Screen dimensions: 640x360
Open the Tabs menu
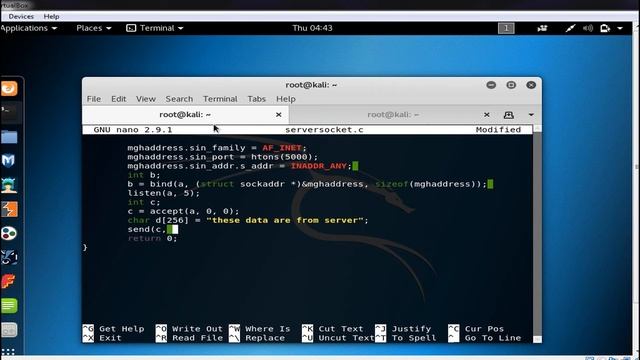[x=256, y=99]
